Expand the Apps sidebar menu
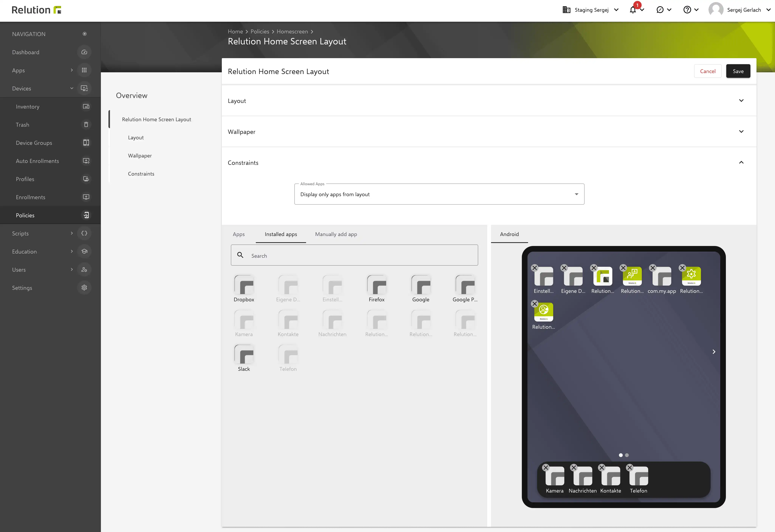The height and width of the screenshot is (532, 775). click(72, 70)
